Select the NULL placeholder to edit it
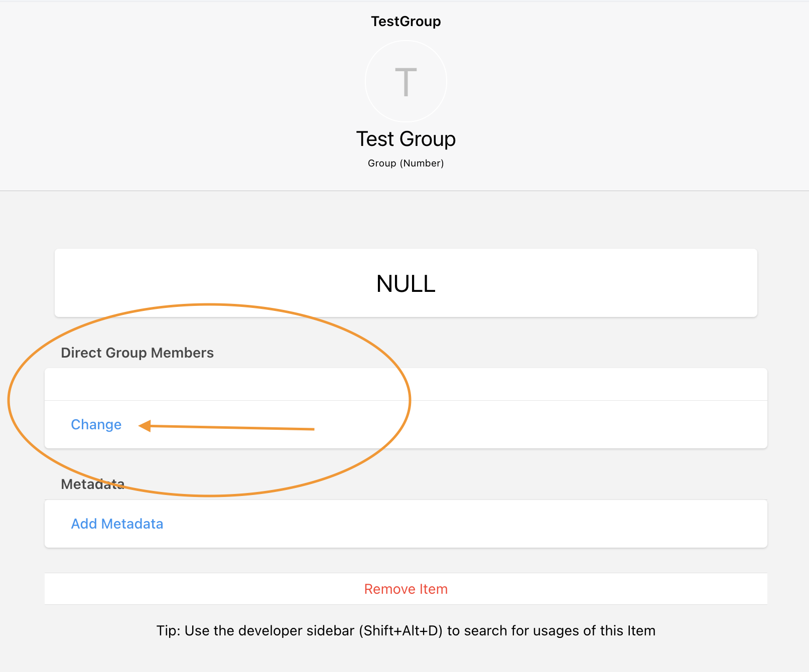The height and width of the screenshot is (672, 809). (x=405, y=283)
